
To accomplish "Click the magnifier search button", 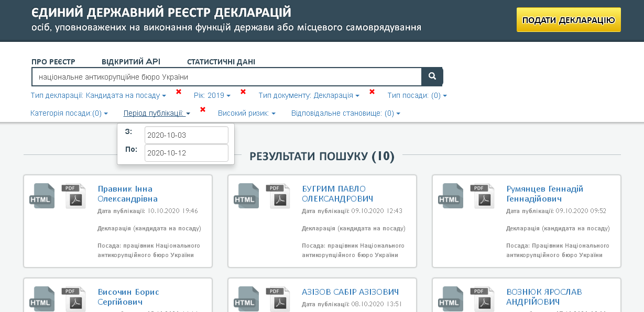I will (432, 76).
